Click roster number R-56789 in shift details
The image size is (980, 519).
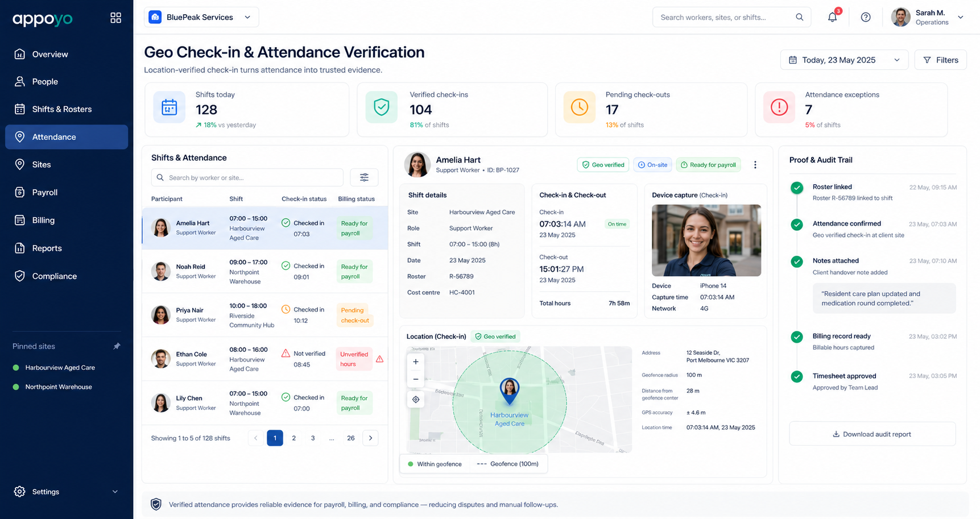(x=461, y=276)
